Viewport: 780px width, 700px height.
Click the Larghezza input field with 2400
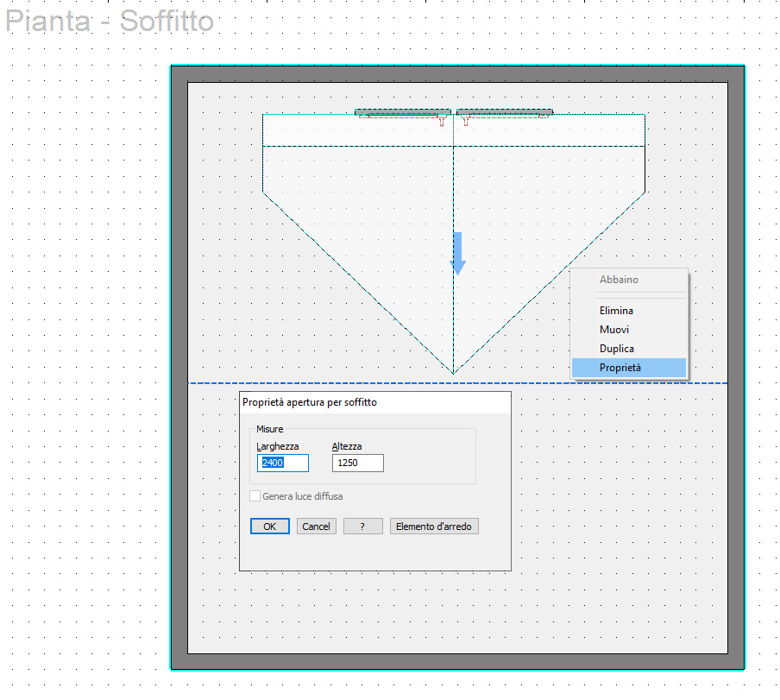(282, 463)
